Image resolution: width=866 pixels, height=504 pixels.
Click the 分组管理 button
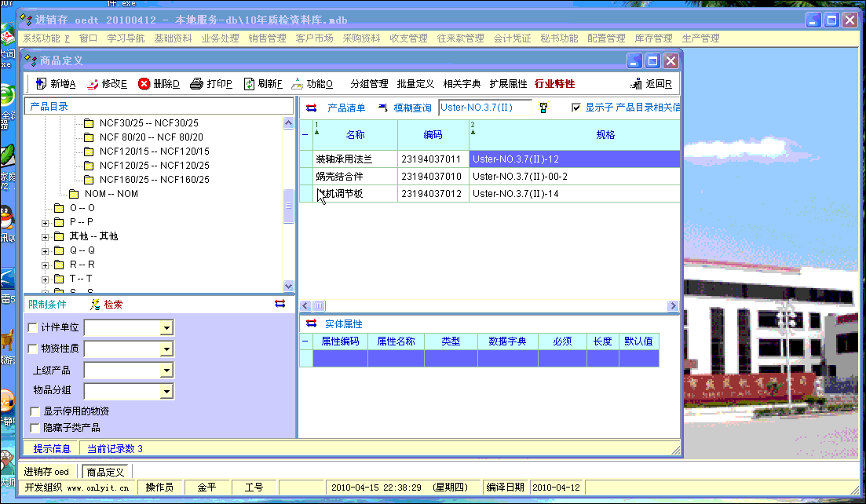tap(369, 84)
